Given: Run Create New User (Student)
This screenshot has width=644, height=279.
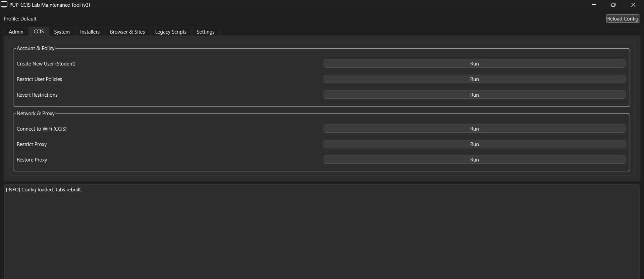Looking at the screenshot, I should 474,64.
